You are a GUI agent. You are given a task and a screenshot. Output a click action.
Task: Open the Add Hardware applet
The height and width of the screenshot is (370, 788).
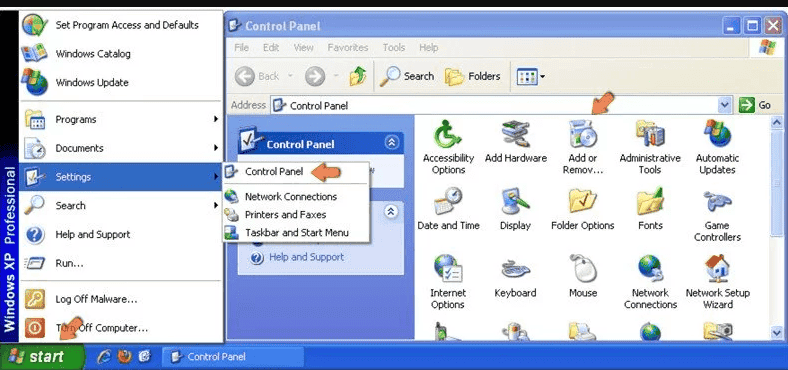coord(516,142)
